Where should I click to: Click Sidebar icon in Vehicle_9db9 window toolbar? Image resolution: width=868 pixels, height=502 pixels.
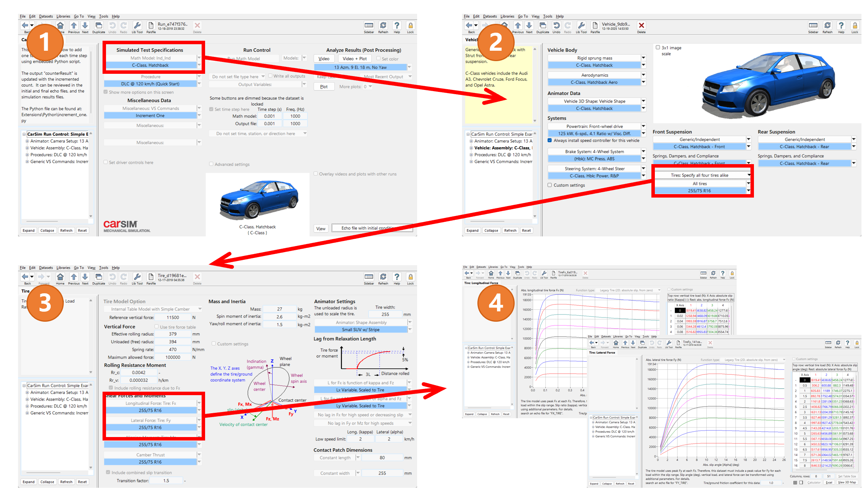813,26
